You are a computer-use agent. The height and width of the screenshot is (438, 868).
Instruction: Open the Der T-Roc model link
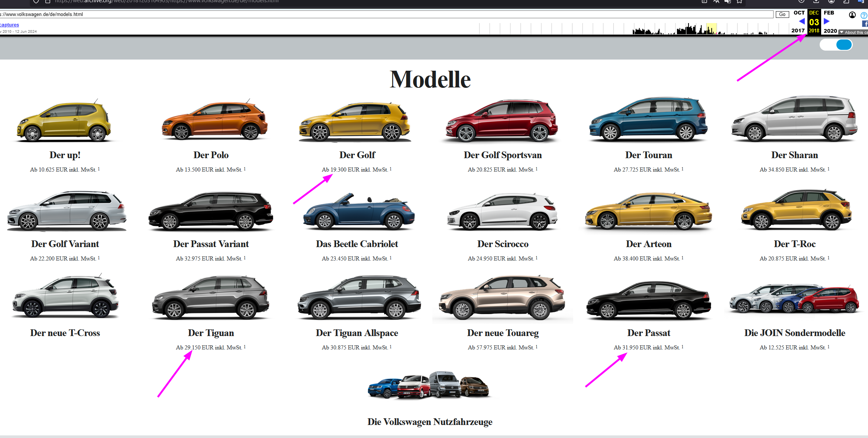pyautogui.click(x=795, y=244)
